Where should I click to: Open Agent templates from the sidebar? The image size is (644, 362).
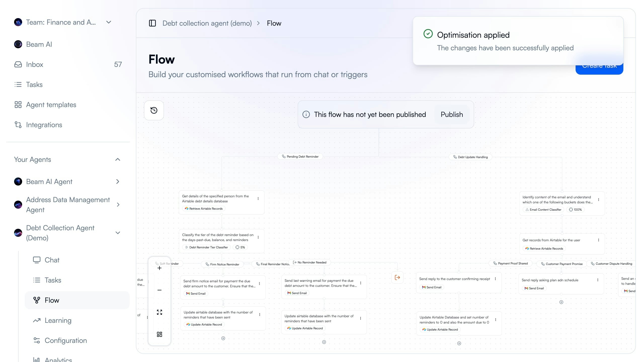(x=51, y=105)
